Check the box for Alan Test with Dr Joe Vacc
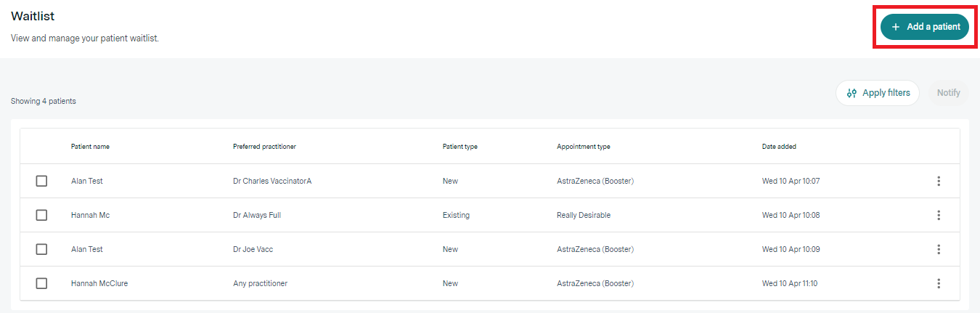 coord(41,249)
